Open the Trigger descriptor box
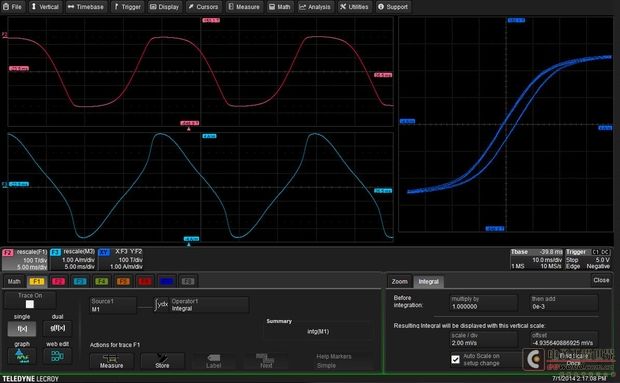620x383 pixels. pyautogui.click(x=588, y=259)
